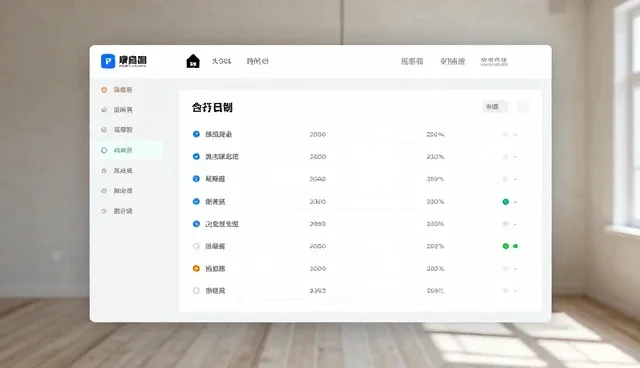The image size is (640, 368).
Task: Click the fifth row's name label
Action: (222, 224)
